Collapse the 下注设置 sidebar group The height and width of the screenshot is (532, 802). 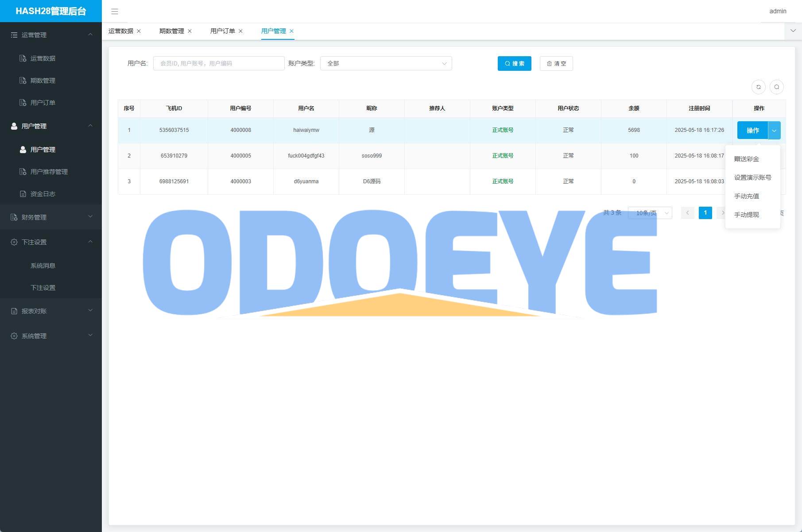pyautogui.click(x=51, y=242)
